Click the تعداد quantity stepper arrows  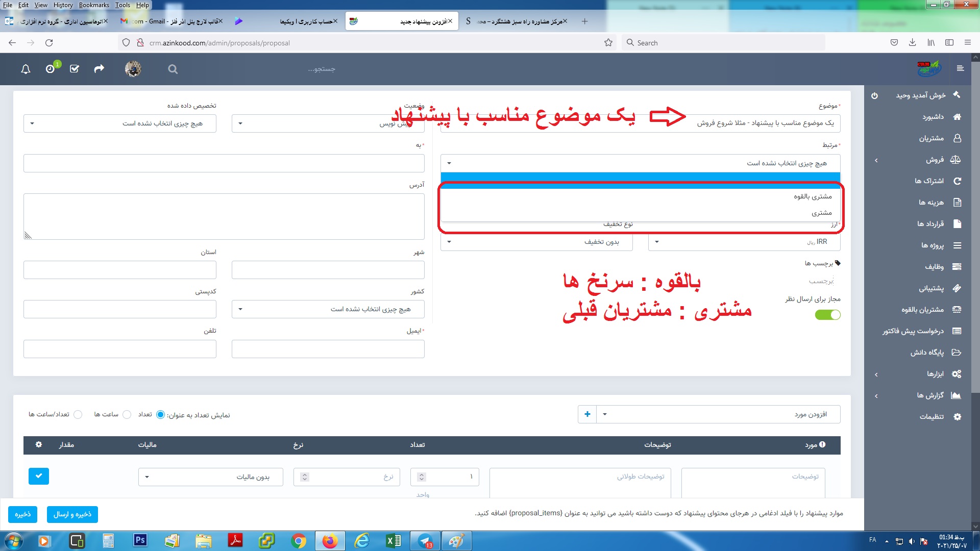click(x=422, y=477)
